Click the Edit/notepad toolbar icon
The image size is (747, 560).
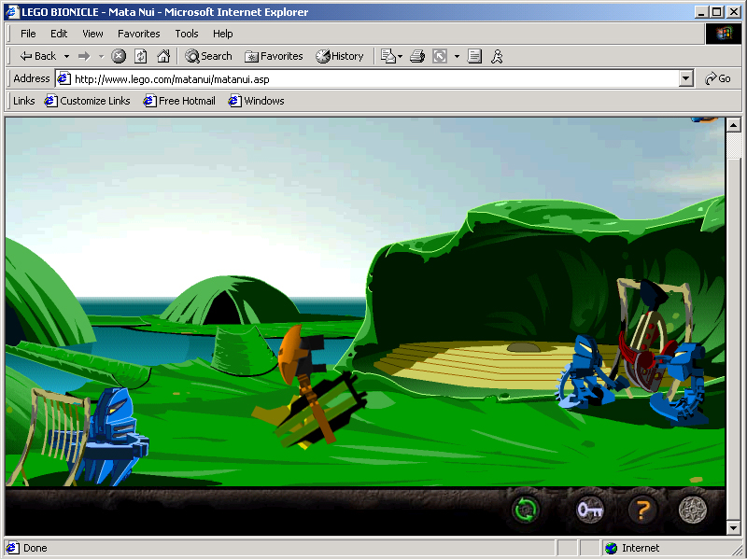point(474,56)
